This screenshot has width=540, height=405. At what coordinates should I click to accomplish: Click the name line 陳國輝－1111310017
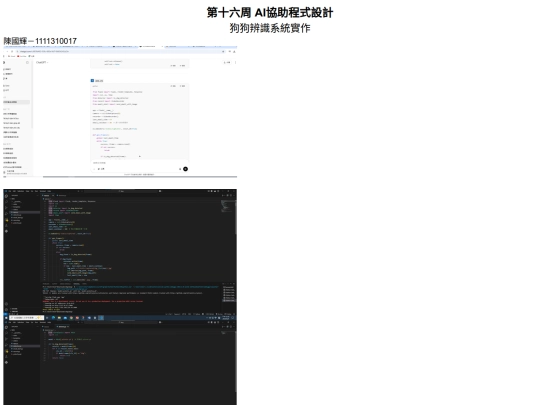pyautogui.click(x=40, y=41)
